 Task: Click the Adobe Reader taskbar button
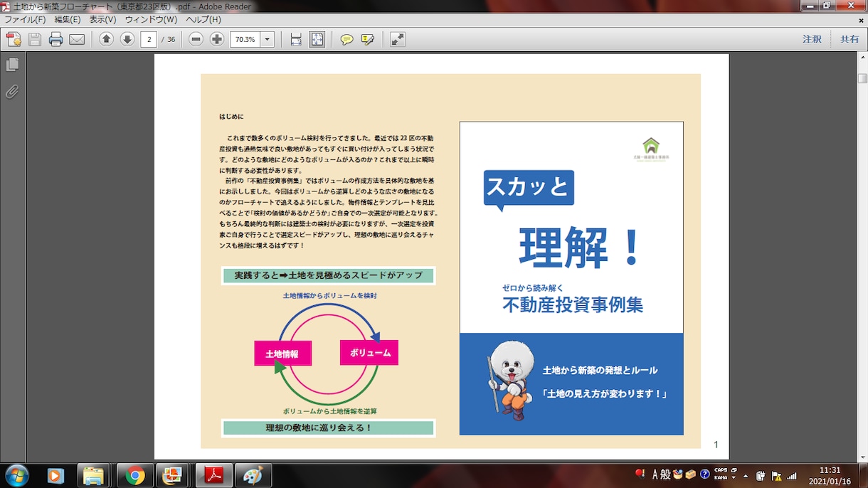tap(213, 475)
